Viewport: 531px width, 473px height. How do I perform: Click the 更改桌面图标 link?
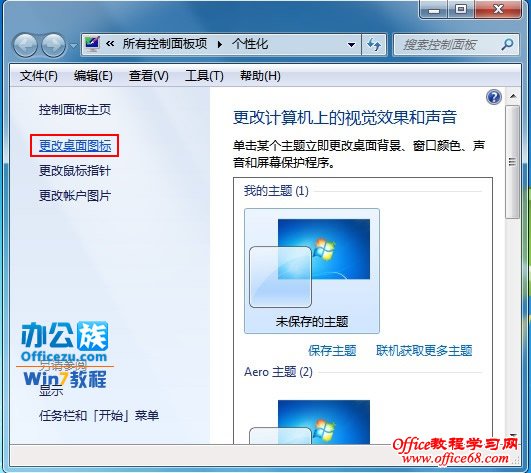(x=75, y=146)
